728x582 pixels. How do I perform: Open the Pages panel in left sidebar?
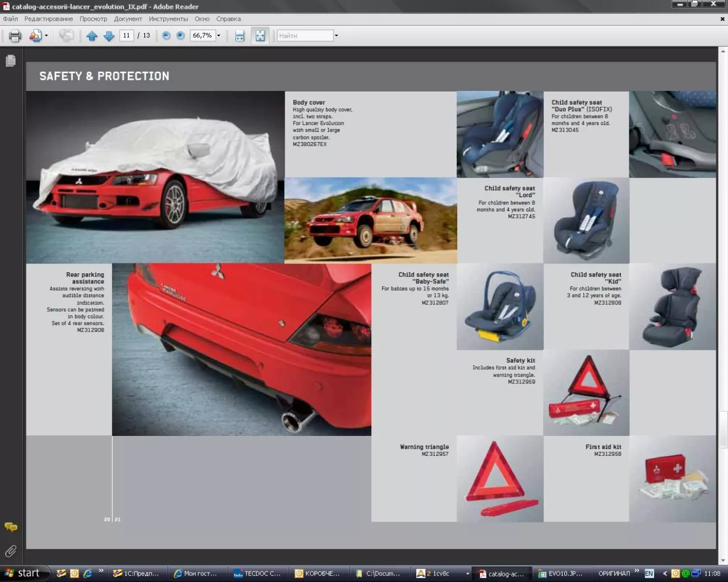10,61
